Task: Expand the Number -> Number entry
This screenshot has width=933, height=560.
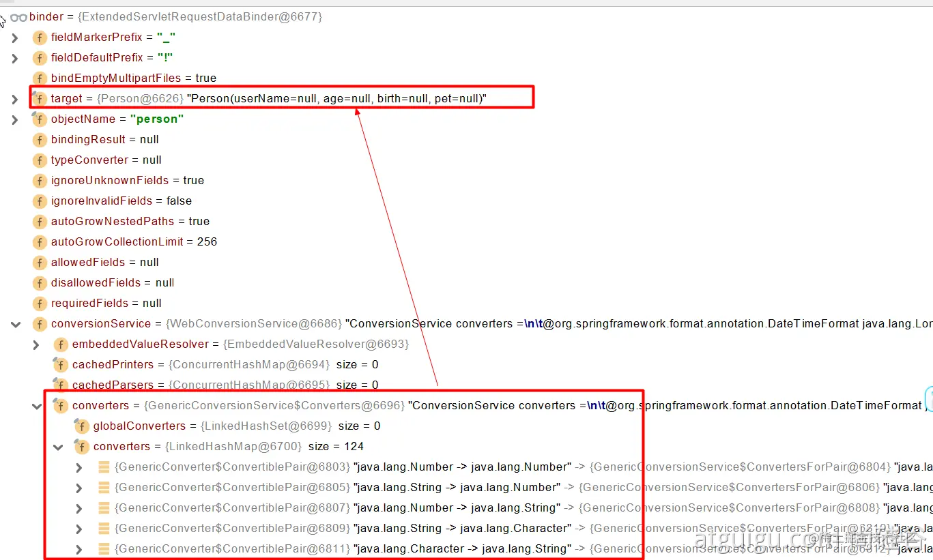Action: click(x=79, y=468)
